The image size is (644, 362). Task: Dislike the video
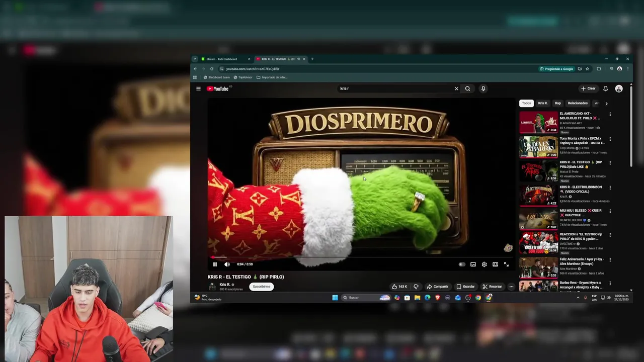coord(416,287)
